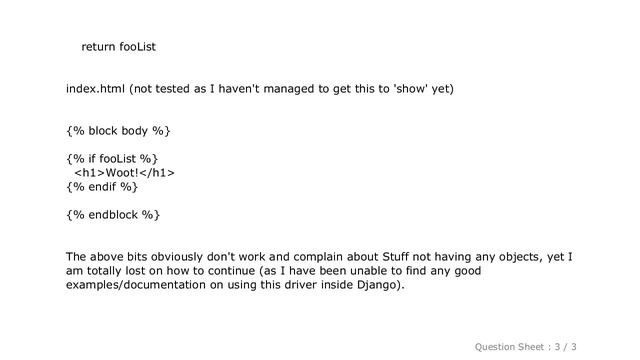Click the '{% if fooList %}' line
The image size is (640, 360).
click(x=112, y=159)
